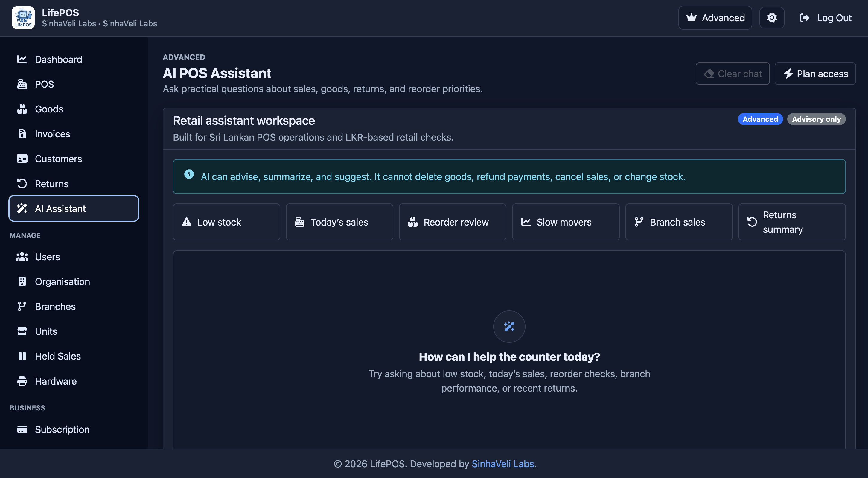868x478 pixels.
Task: Select the AI Assistant sidebar item
Action: click(x=74, y=209)
